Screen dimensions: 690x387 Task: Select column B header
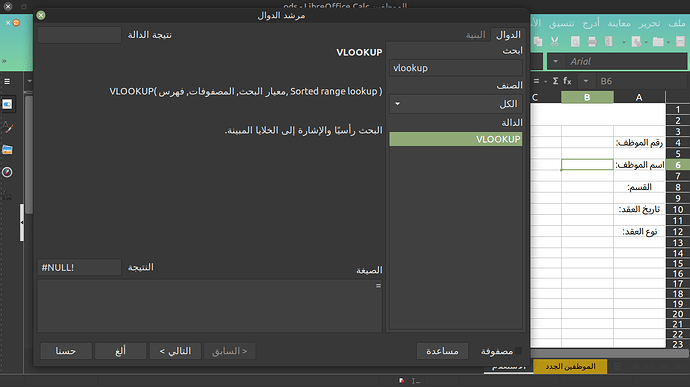coord(587,97)
